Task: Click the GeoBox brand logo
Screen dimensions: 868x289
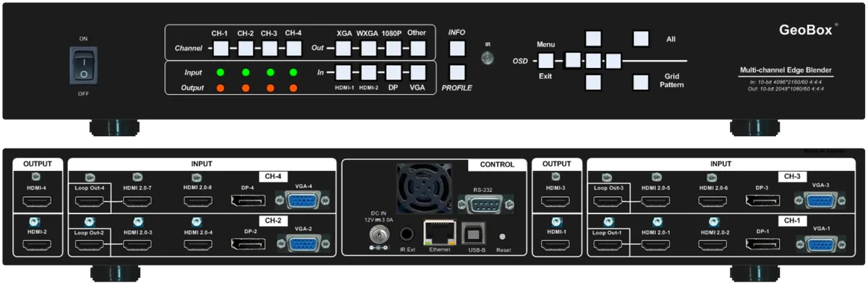Action: pyautogui.click(x=807, y=30)
